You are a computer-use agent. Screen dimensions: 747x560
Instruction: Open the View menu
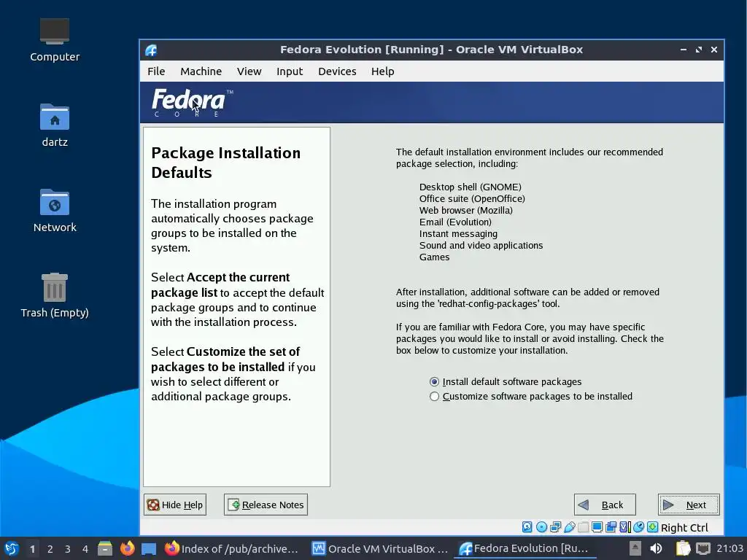point(249,71)
